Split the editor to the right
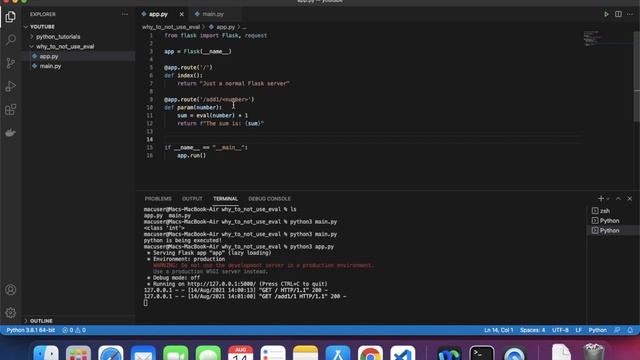 tap(618, 14)
